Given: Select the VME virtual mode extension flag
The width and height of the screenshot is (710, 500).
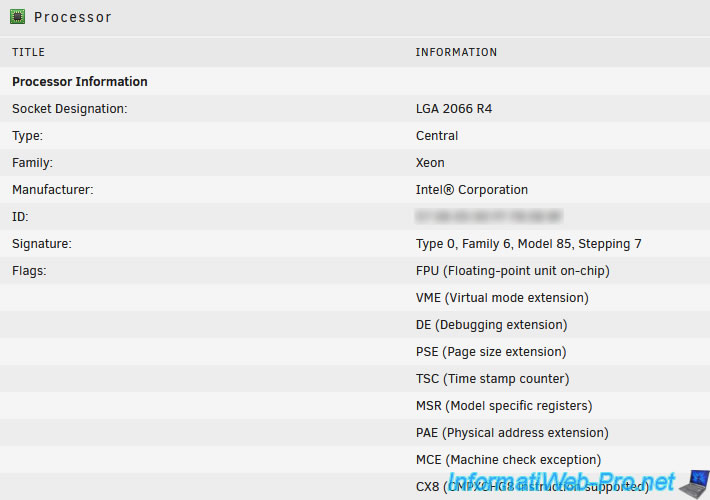Looking at the screenshot, I should [x=502, y=298].
